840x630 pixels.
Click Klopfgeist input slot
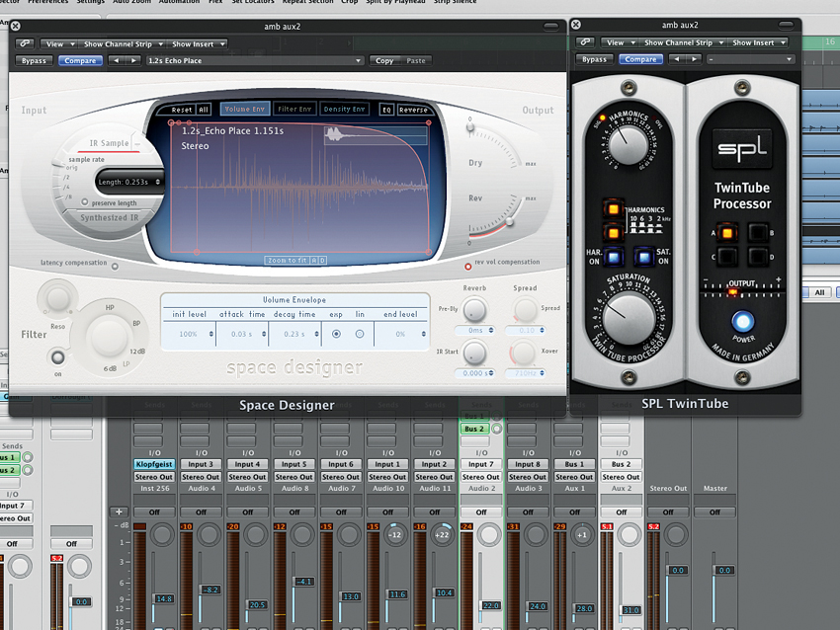(x=154, y=464)
